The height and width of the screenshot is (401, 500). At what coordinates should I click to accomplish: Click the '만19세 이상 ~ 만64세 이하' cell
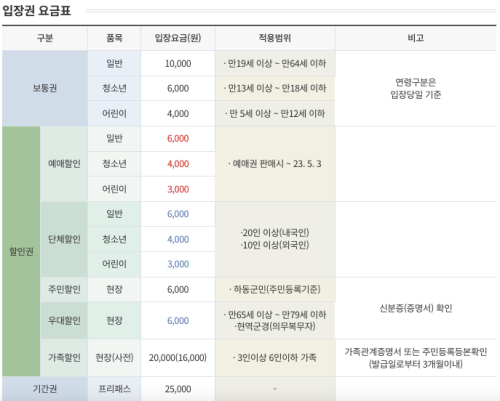275,63
